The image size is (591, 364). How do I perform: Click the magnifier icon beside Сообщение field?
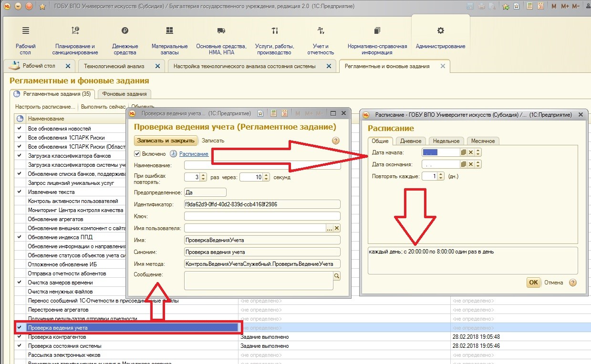click(337, 276)
